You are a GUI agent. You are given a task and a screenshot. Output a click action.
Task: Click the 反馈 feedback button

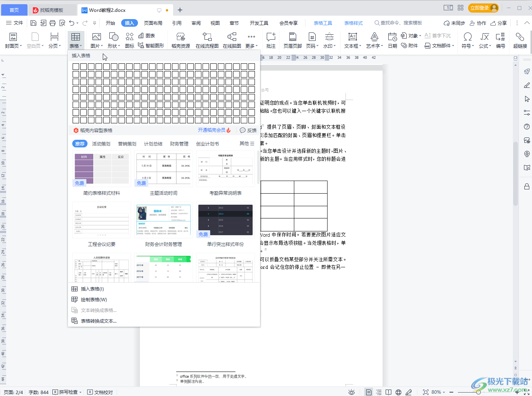pyautogui.click(x=248, y=130)
